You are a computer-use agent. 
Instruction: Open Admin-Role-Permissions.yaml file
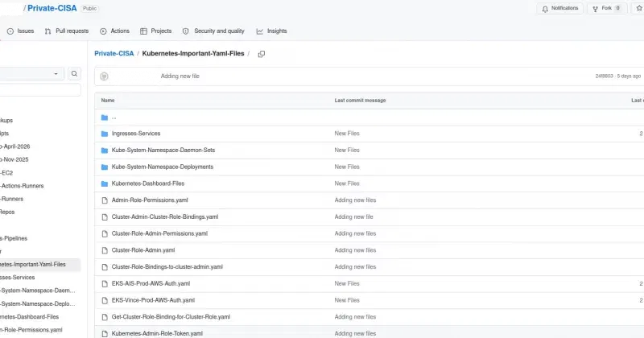[x=150, y=200]
